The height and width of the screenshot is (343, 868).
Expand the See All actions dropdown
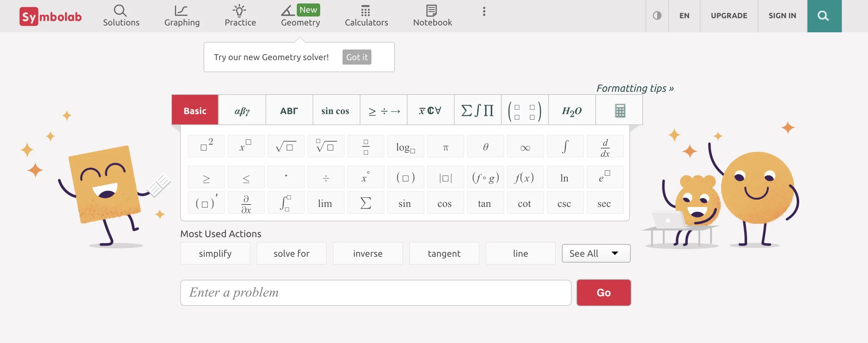coord(596,253)
